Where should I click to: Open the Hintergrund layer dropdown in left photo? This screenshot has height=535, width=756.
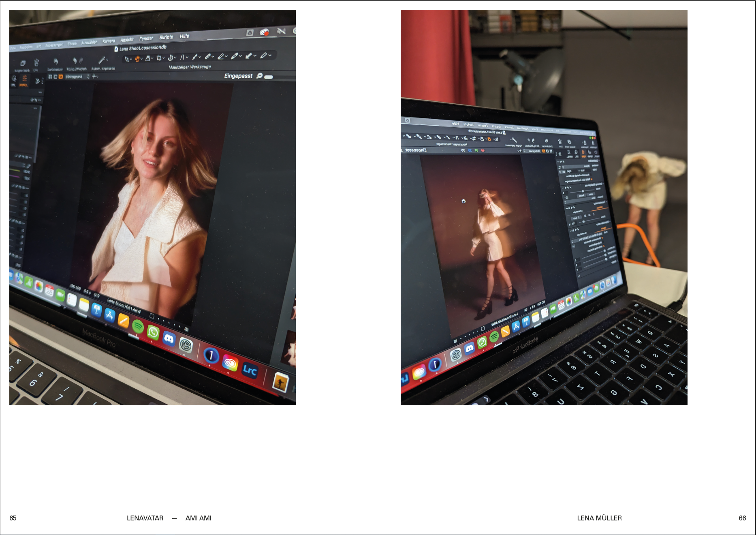coord(77,77)
